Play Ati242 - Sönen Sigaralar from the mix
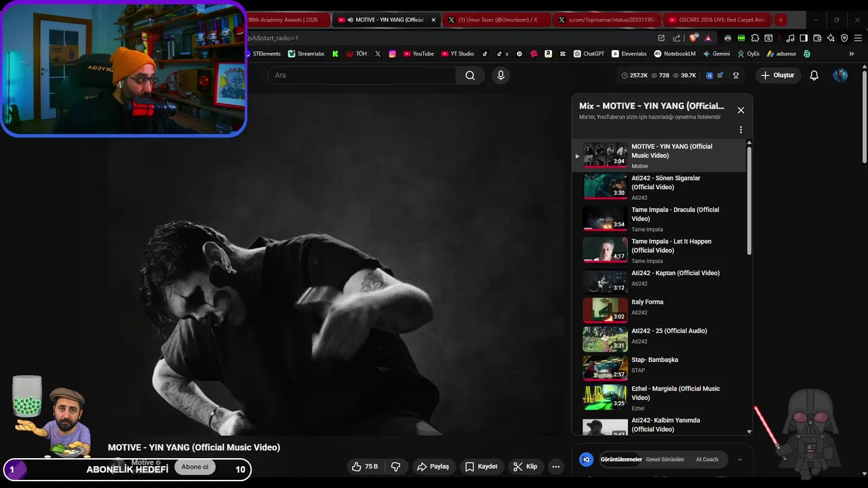Screen dimensions: 868x488 [658, 187]
